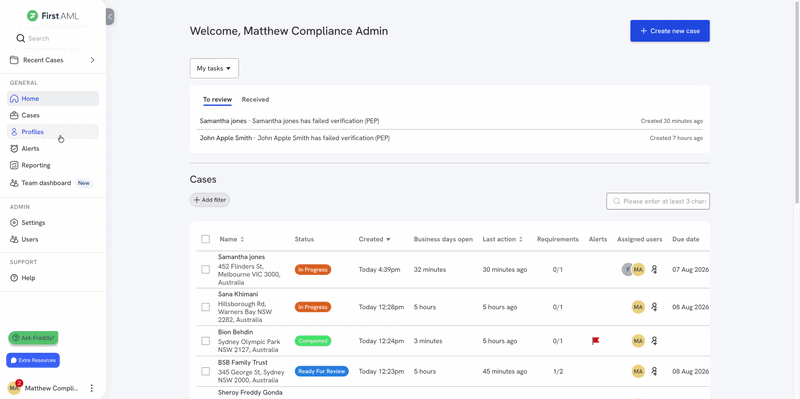The width and height of the screenshot is (800, 399).
Task: Click the assign-user icon in BSB Family Trust row
Action: coord(655,371)
